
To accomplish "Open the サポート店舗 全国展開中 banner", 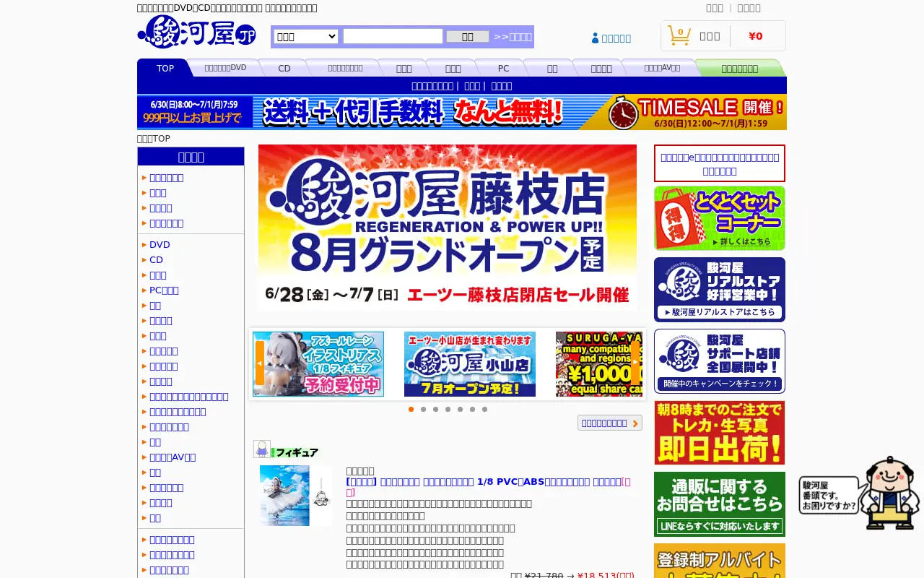I will 720,361.
